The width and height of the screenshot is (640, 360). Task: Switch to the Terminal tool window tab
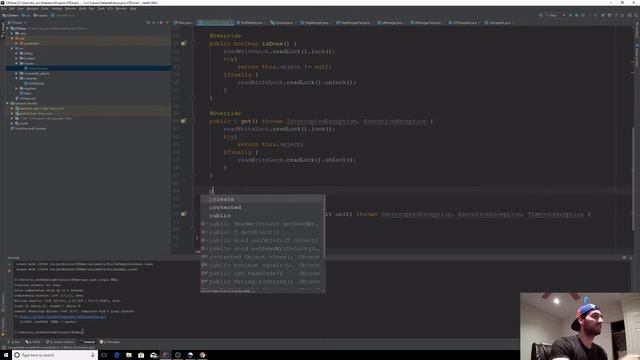click(x=88, y=342)
